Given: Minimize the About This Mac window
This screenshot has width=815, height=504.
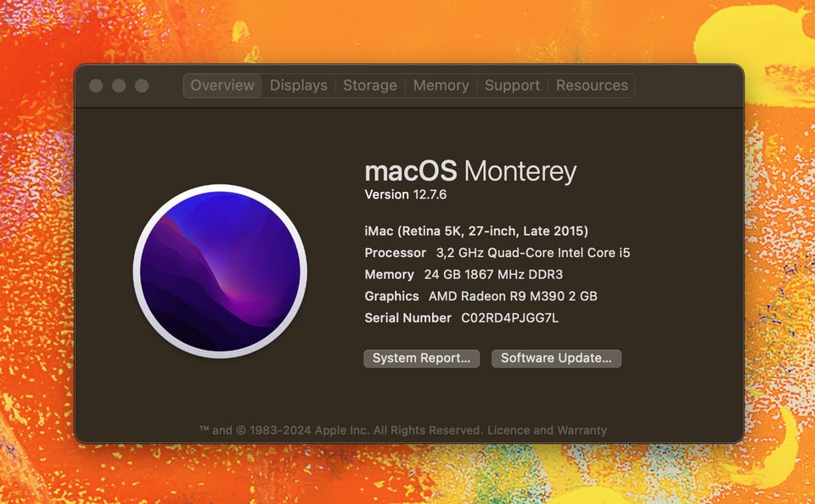Looking at the screenshot, I should [x=119, y=86].
